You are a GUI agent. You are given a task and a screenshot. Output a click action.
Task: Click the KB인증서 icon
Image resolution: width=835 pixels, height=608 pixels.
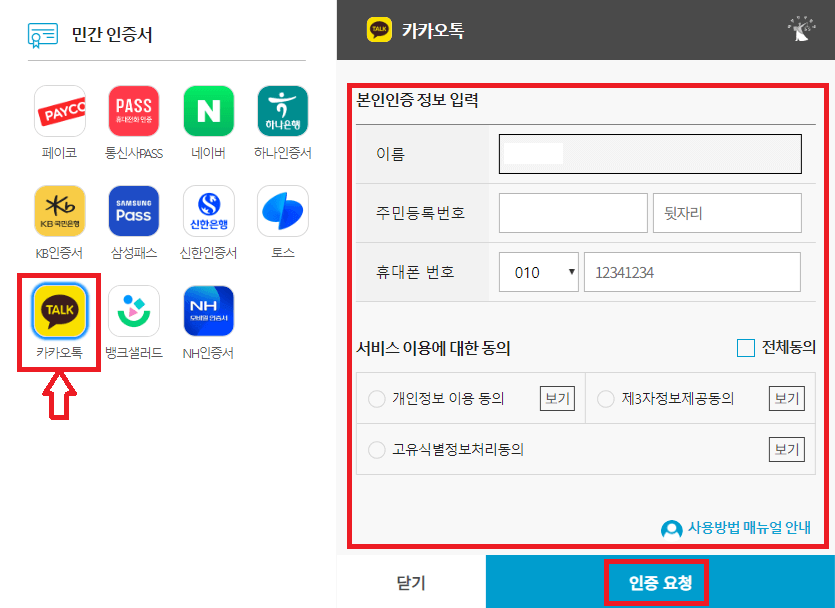[59, 210]
